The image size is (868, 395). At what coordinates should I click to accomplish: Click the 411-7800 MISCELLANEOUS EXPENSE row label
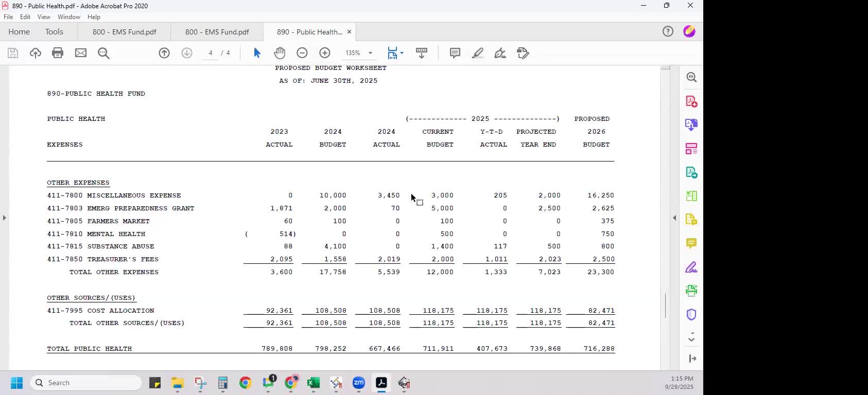tap(114, 195)
